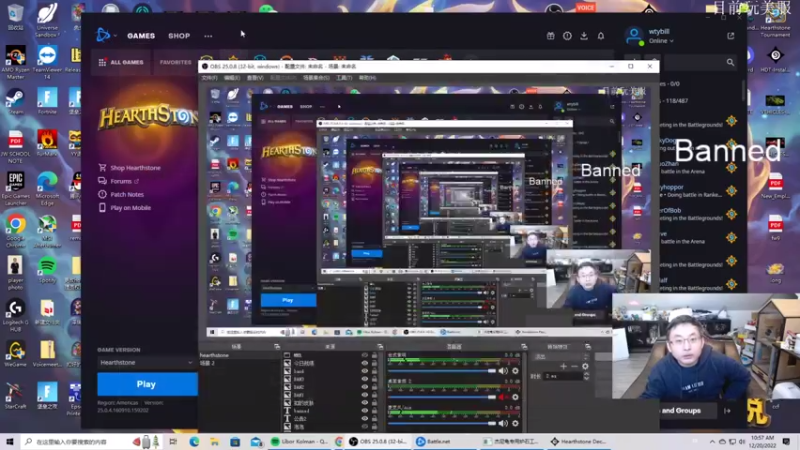Select the FAVORITES tab
The image size is (800, 450).
tap(175, 62)
